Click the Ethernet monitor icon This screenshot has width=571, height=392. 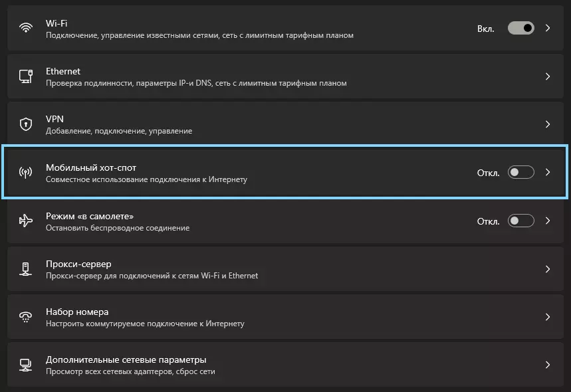coord(26,76)
